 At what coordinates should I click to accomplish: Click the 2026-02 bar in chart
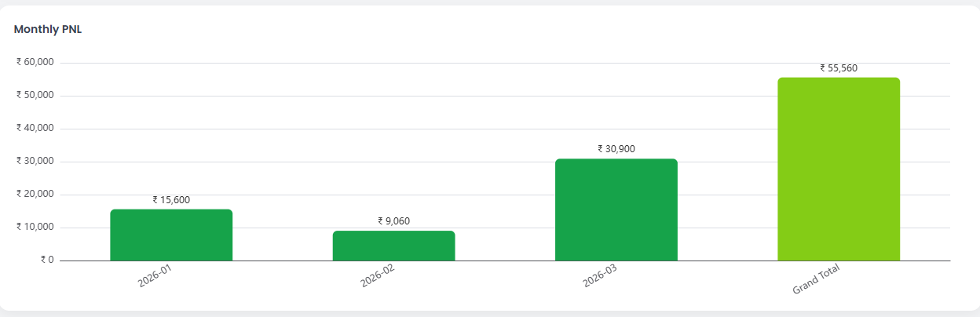393,246
